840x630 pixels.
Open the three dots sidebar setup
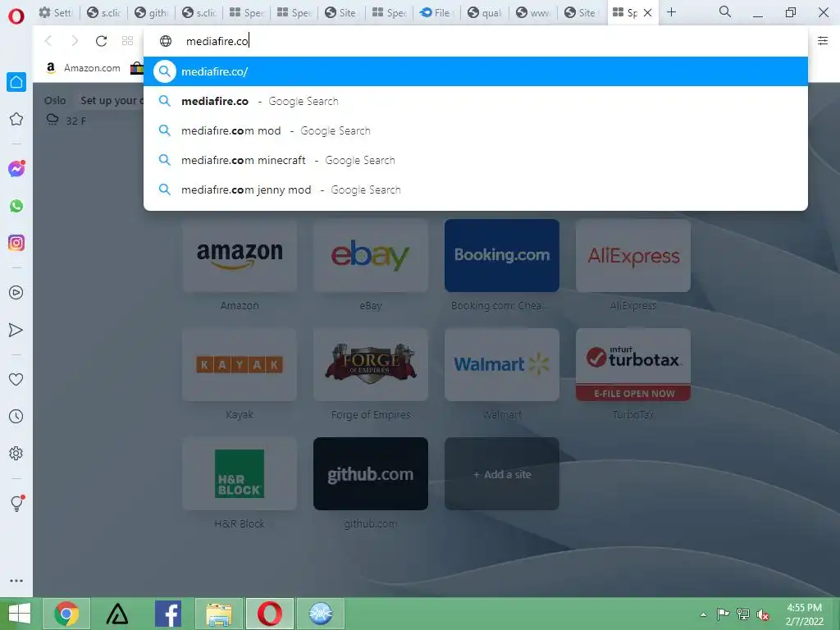pyautogui.click(x=16, y=581)
